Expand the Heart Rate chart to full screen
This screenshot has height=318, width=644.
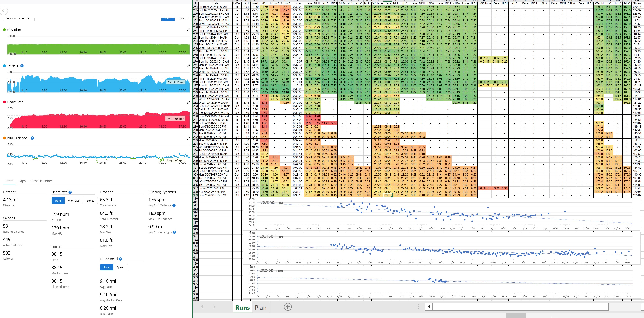tap(188, 102)
